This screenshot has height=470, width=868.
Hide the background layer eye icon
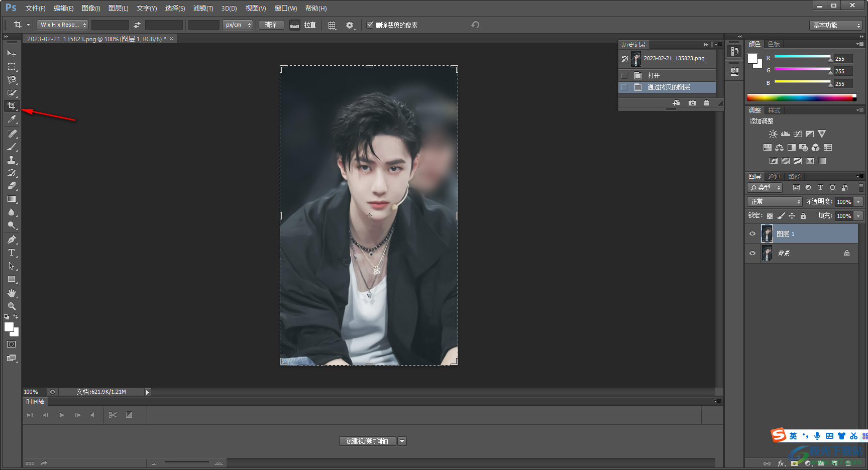(x=752, y=253)
